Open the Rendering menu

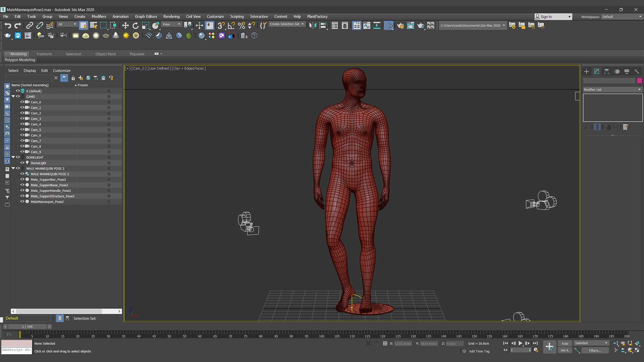171,16
